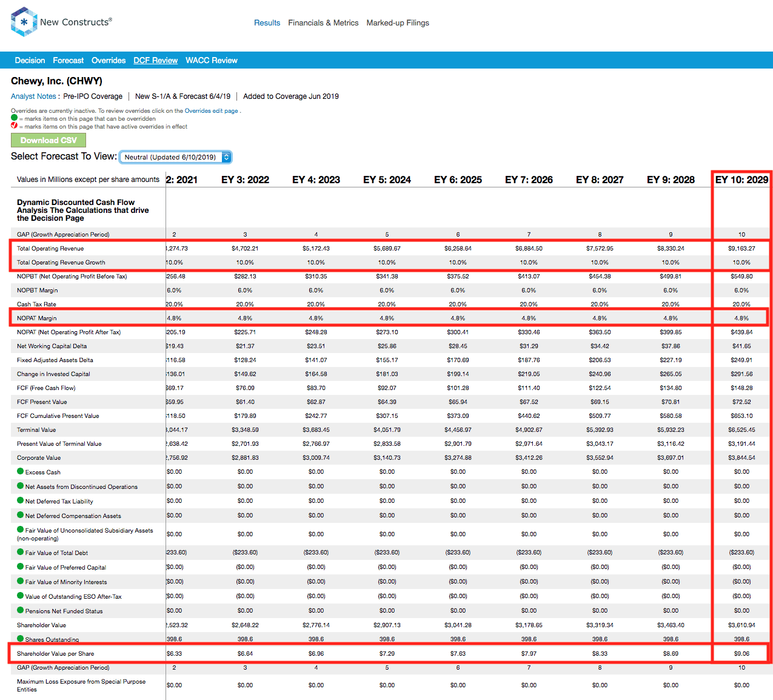The width and height of the screenshot is (773, 700).
Task: Switch to the Forecast tab
Action: pos(68,60)
